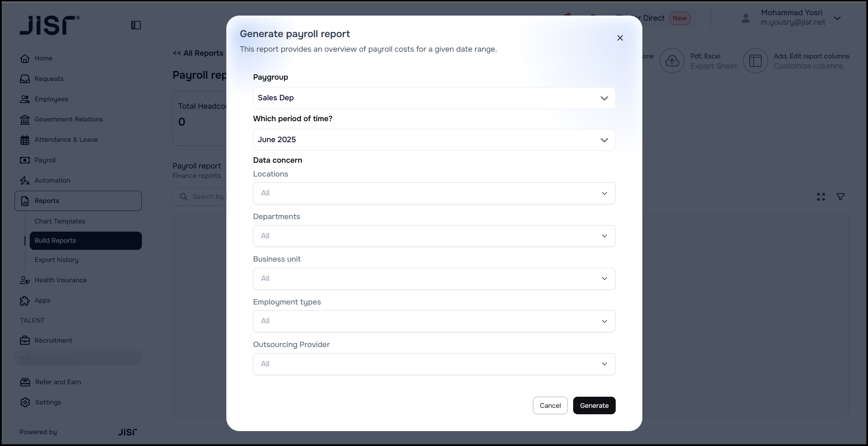This screenshot has height=446, width=868.
Task: Open the Settings gear in sidebar
Action: coord(25,402)
